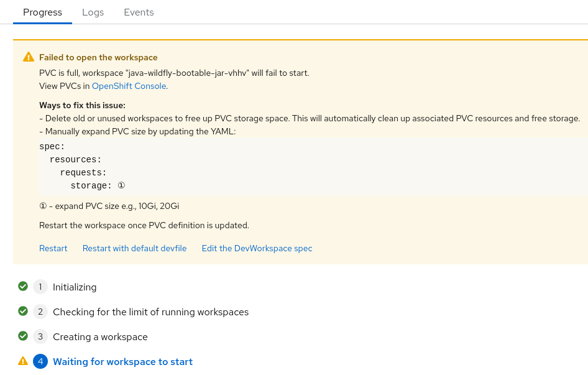Click the warning icon beside Waiting for workspace
588x375 pixels.
tap(23, 361)
